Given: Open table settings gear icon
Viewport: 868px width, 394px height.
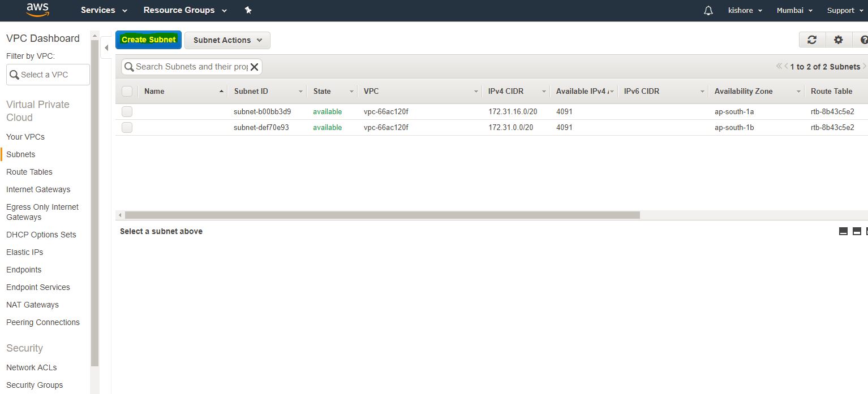Looking at the screenshot, I should coord(839,40).
